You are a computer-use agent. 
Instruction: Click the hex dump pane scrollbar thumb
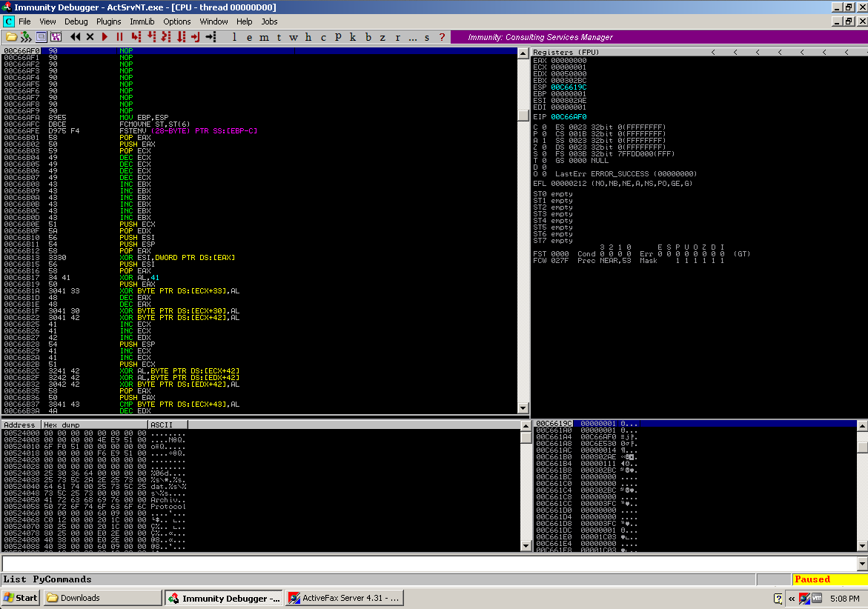click(x=526, y=438)
